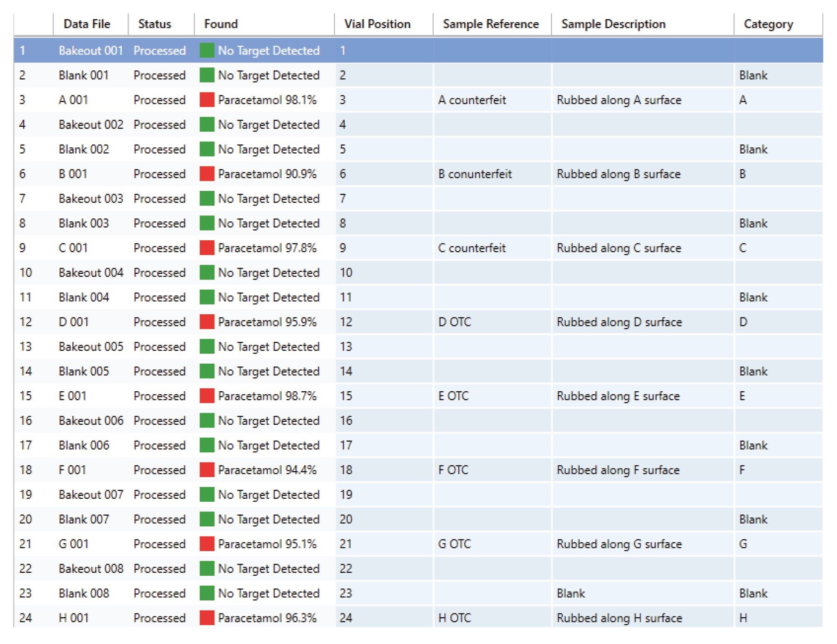
Task: Click the F OTC sample reference
Action: point(453,470)
